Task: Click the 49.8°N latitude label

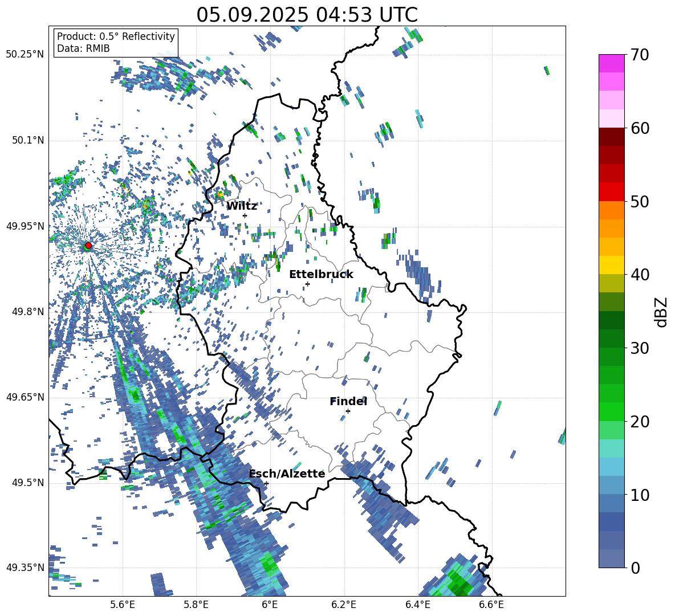Action: 28,312
